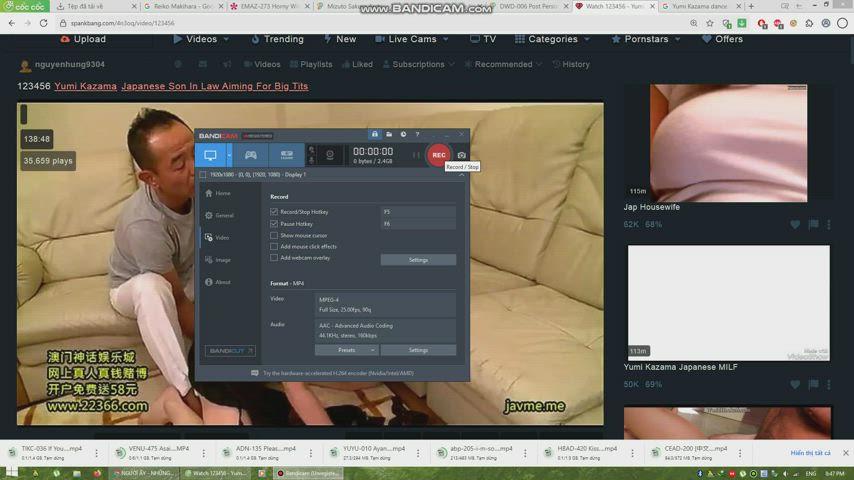Image resolution: width=854 pixels, height=480 pixels.
Task: Expand the screen mode dropdown arrow
Action: pyautogui.click(x=229, y=155)
